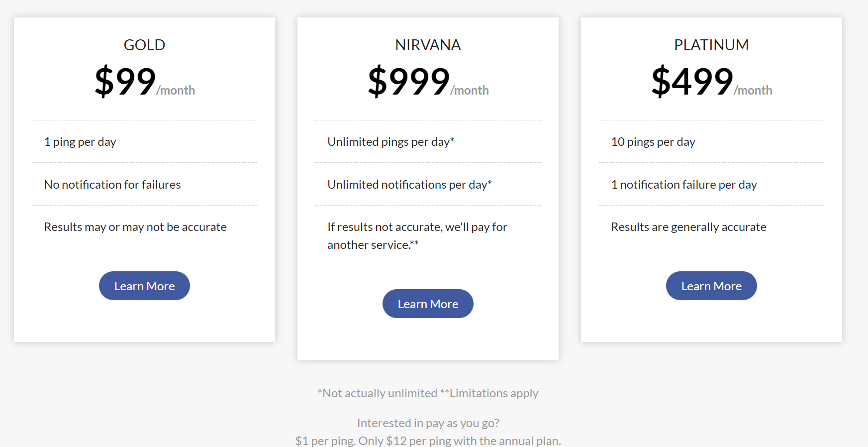868x447 pixels.
Task: Select "Unlimited notifications per day*" line
Action: tap(409, 185)
